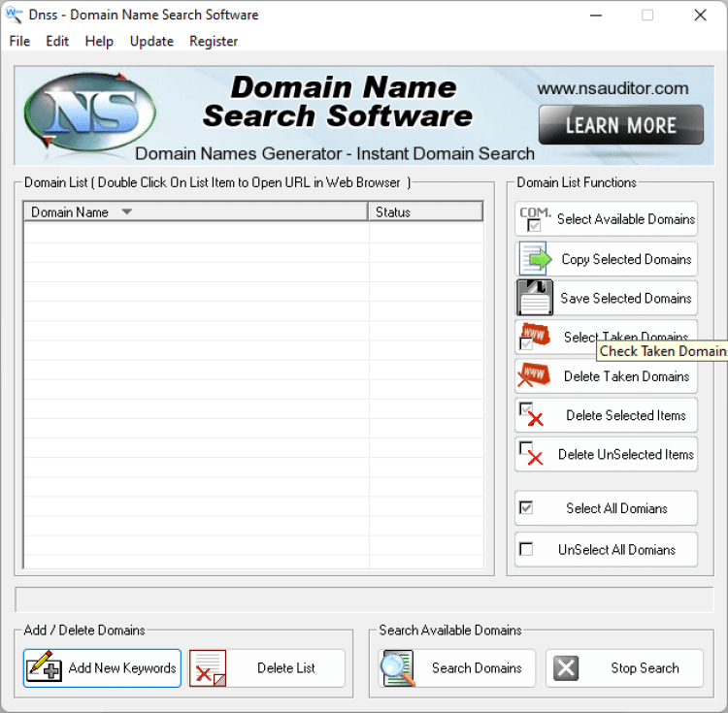Click the Domain Name column sort arrow
The height and width of the screenshot is (713, 728).
coord(127,212)
